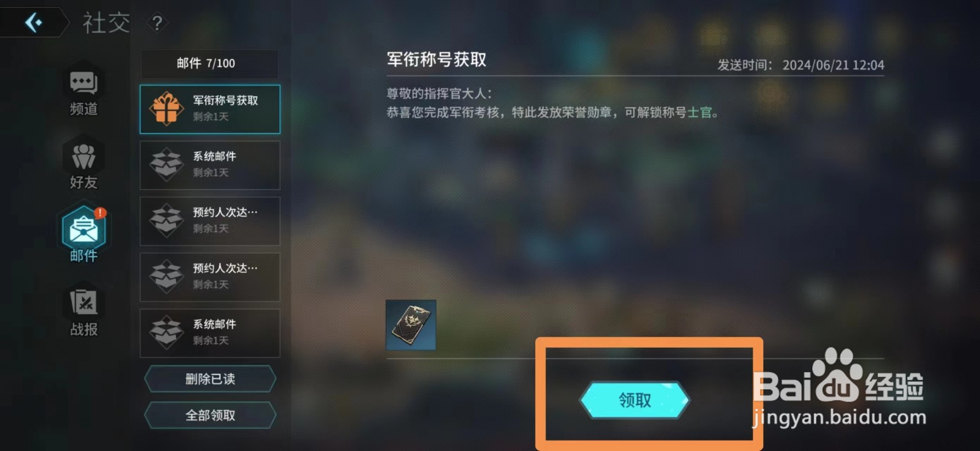Open the second 预约人次达 mail entry

pos(210,277)
